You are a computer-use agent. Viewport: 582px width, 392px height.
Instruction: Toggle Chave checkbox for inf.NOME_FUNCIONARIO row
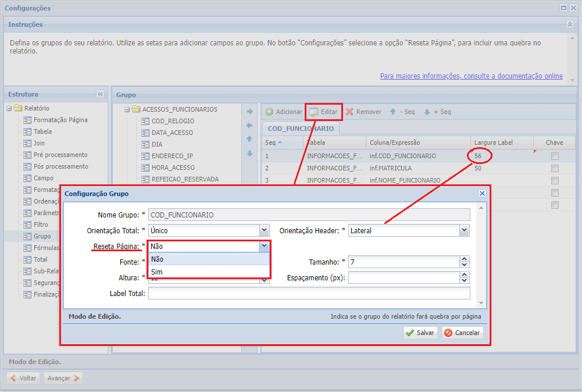(x=555, y=180)
